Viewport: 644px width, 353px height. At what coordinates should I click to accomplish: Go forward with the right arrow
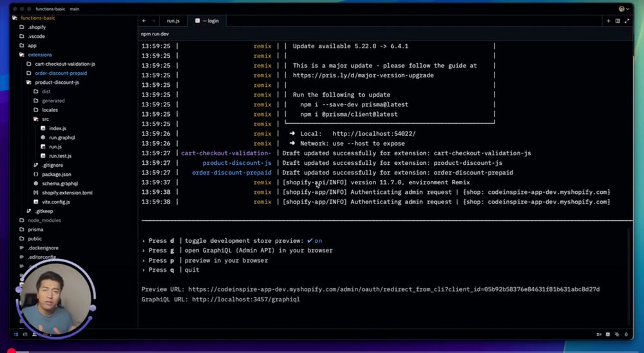[154, 21]
